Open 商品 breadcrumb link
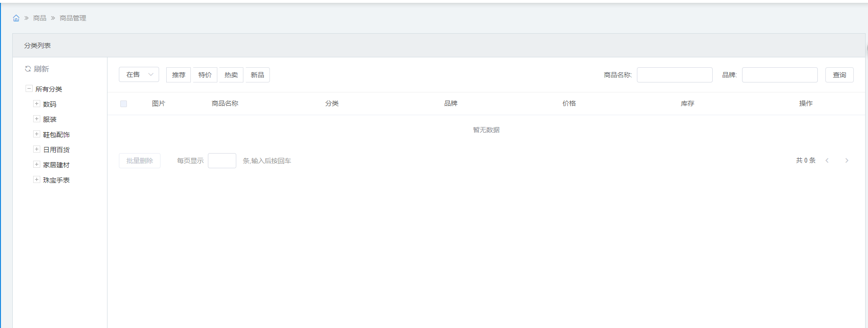This screenshot has height=328, width=868. point(40,18)
